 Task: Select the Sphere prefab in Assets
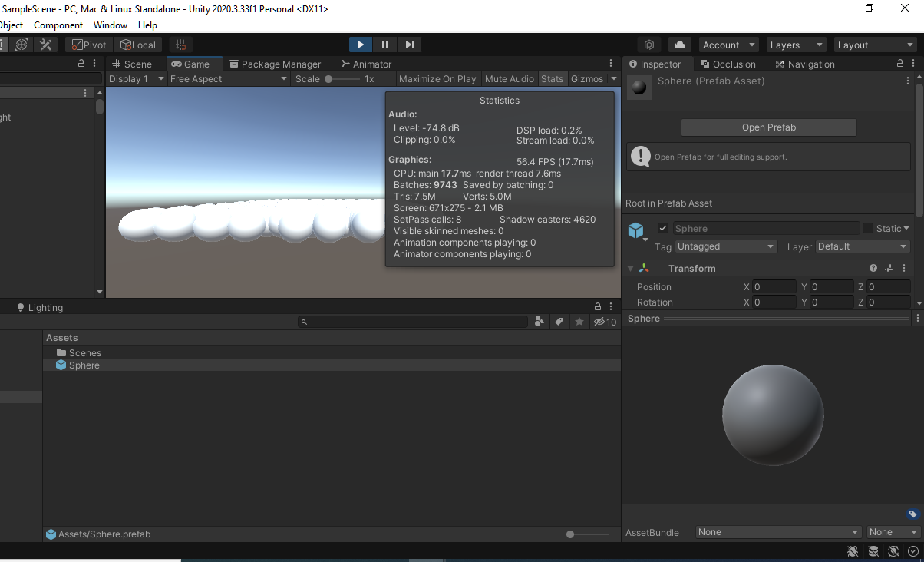click(84, 365)
